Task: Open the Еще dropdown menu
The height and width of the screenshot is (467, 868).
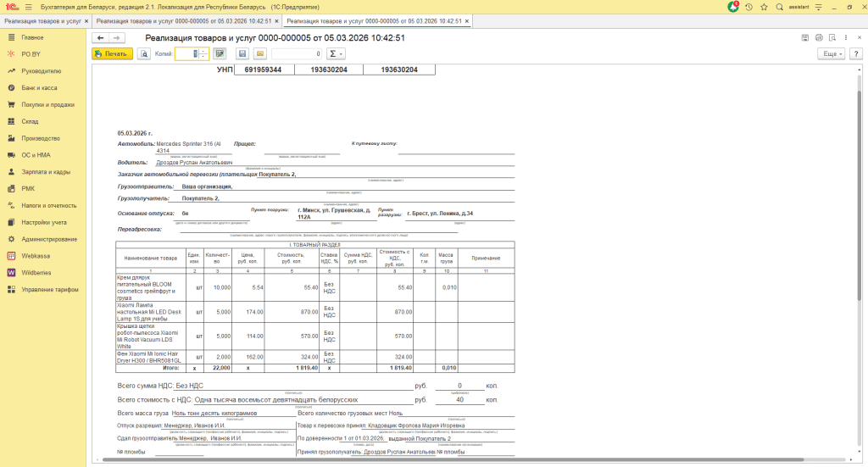Action: pos(830,53)
